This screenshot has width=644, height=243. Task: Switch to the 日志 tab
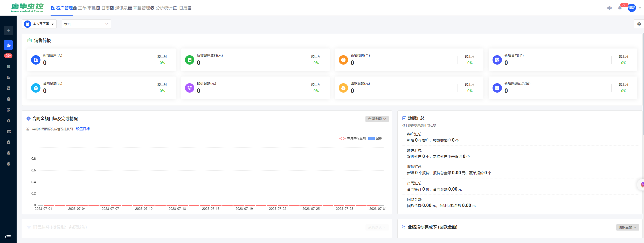103,8
